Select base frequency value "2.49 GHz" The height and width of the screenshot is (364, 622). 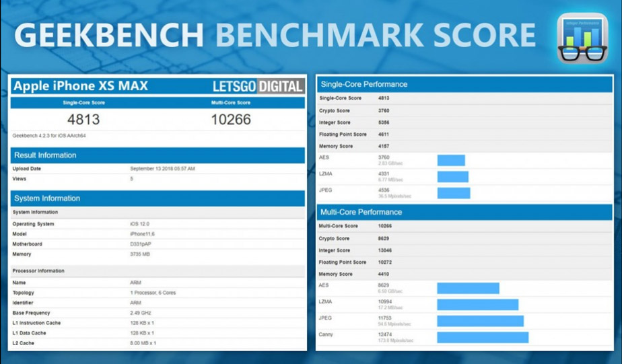141,313
